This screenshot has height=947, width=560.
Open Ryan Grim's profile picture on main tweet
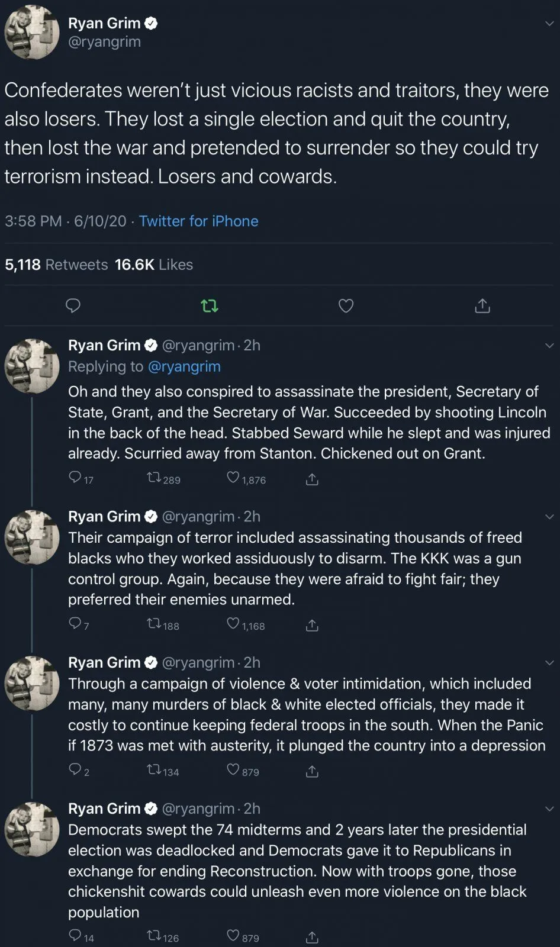point(32,33)
